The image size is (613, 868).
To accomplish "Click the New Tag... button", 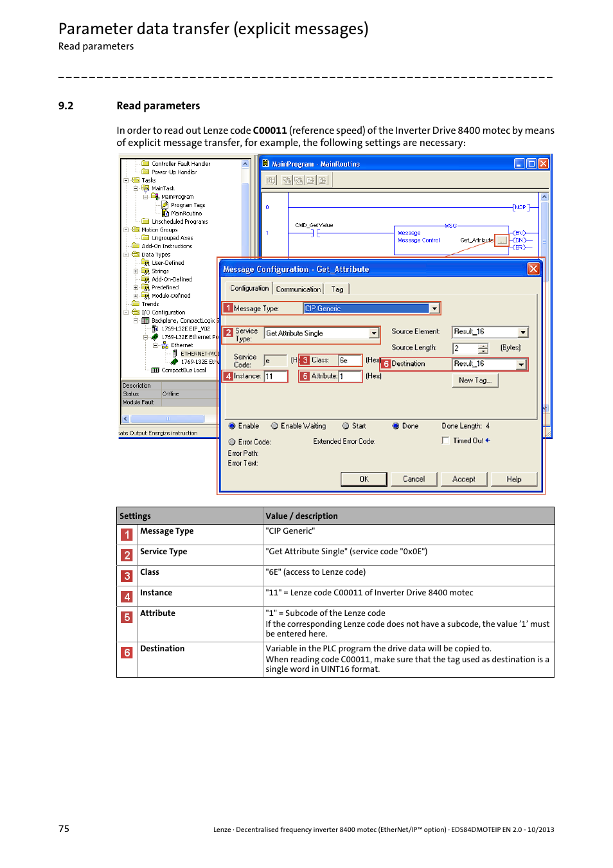I will click(475, 381).
